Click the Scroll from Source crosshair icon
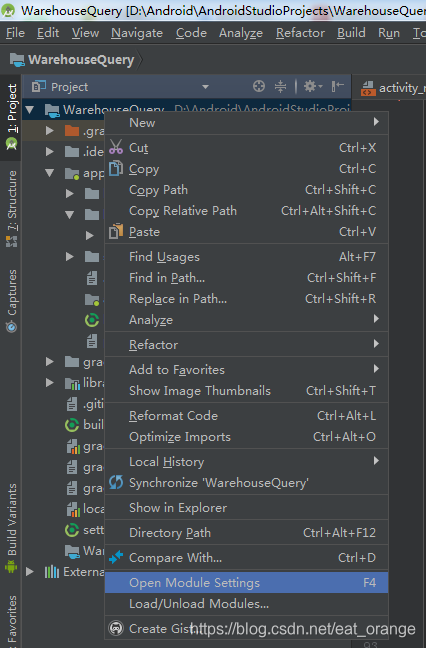Image resolution: width=426 pixels, height=648 pixels. (x=259, y=86)
